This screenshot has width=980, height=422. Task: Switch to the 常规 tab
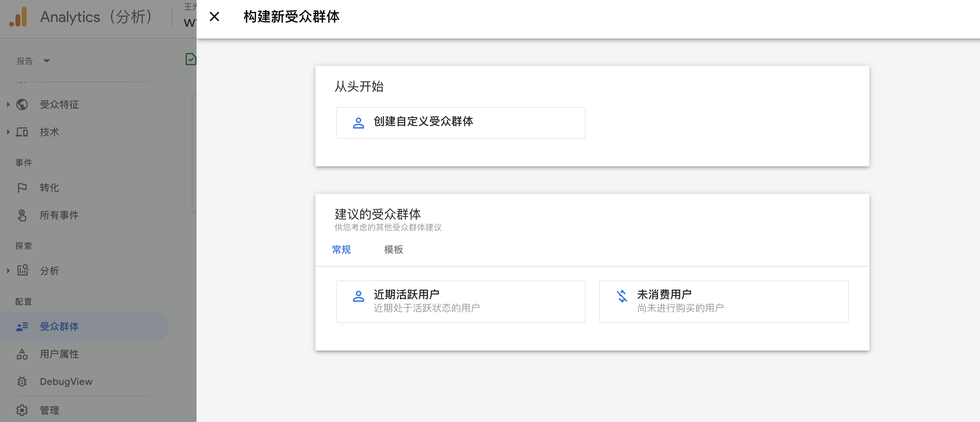click(341, 249)
